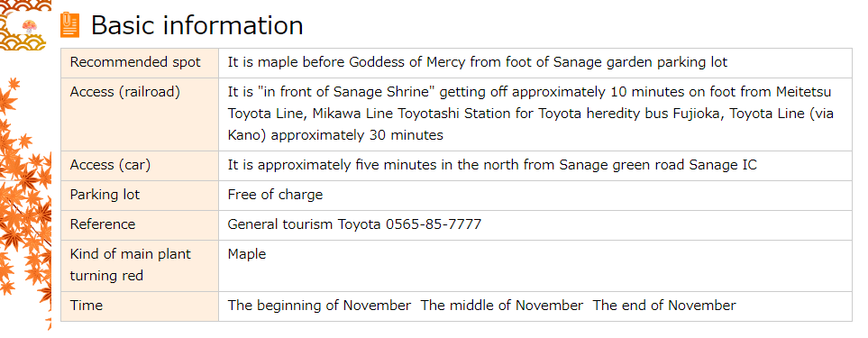
Task: Click the Goddess of Mercy description text
Action: [478, 62]
